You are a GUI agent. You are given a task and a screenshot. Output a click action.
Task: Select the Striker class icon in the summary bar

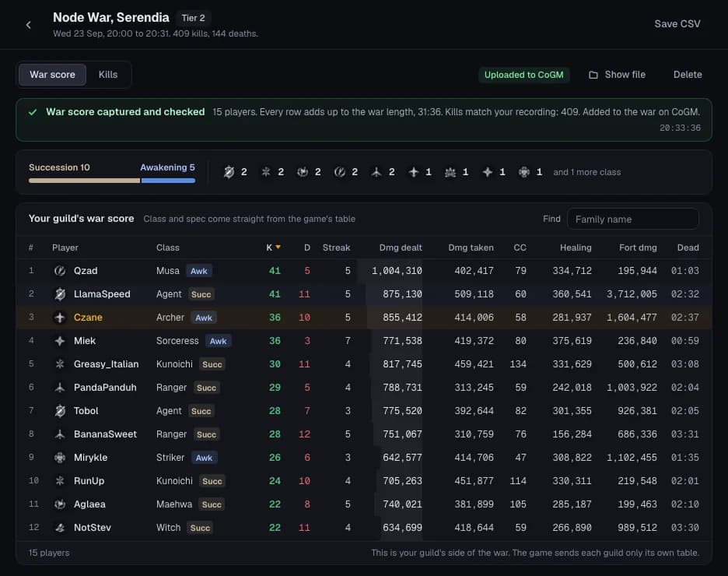(x=524, y=172)
